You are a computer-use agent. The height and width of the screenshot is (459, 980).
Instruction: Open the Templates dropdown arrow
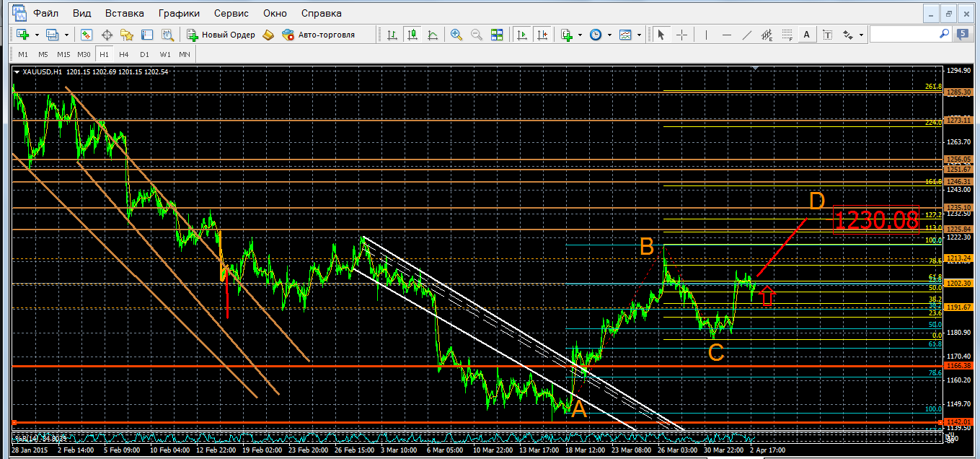(x=639, y=35)
